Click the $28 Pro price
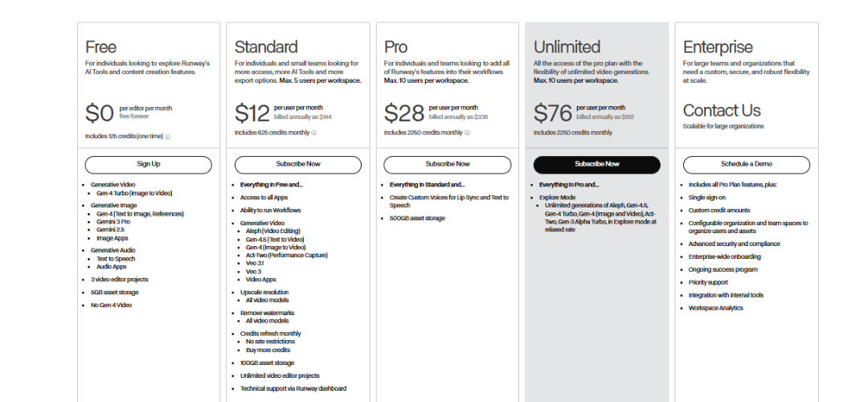This screenshot has width=868, height=402. click(403, 113)
